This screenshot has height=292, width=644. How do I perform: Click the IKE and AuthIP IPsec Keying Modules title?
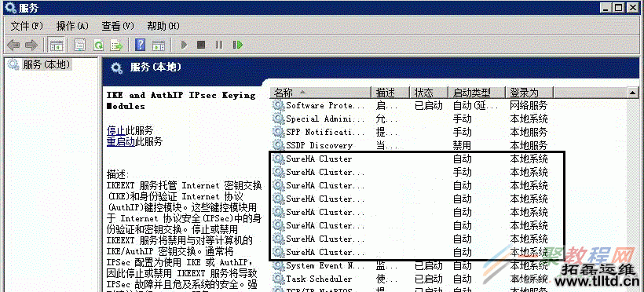(x=181, y=100)
